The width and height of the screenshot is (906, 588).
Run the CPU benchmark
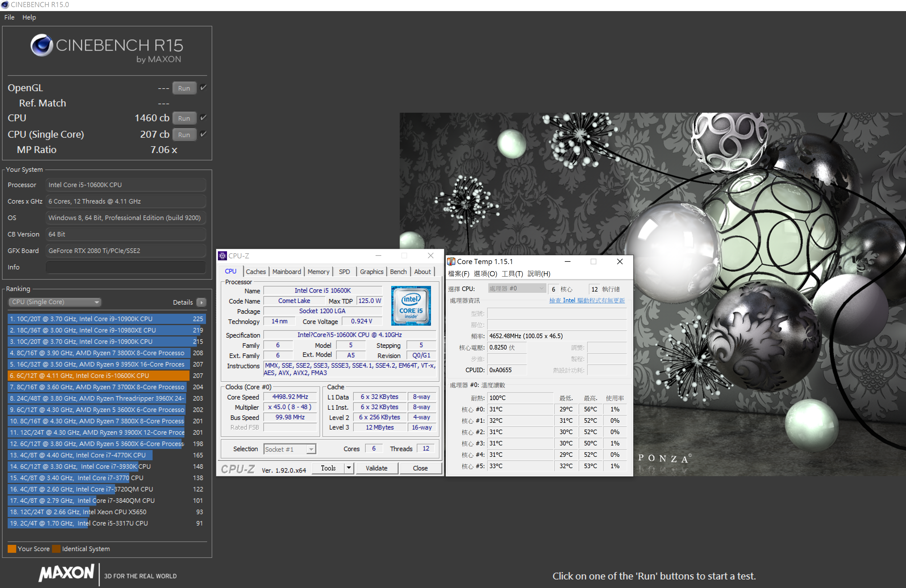(184, 118)
